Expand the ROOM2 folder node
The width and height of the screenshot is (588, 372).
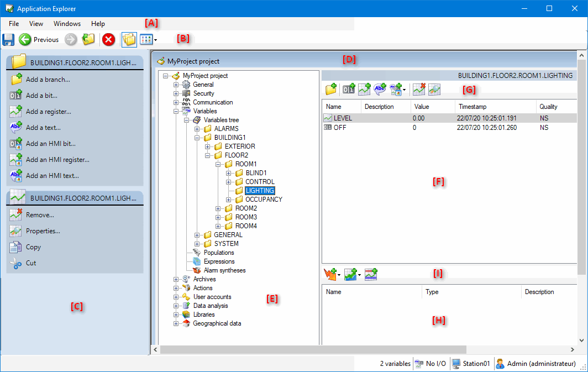pos(218,208)
